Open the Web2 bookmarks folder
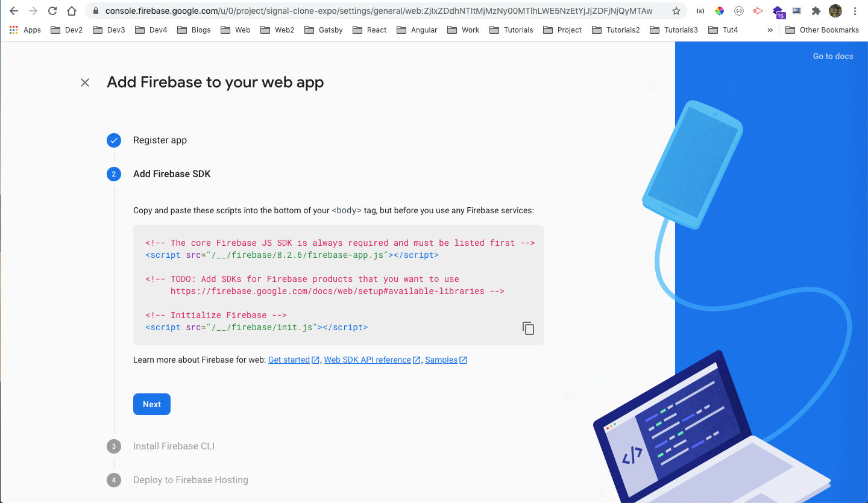The image size is (868, 503). 277,30
